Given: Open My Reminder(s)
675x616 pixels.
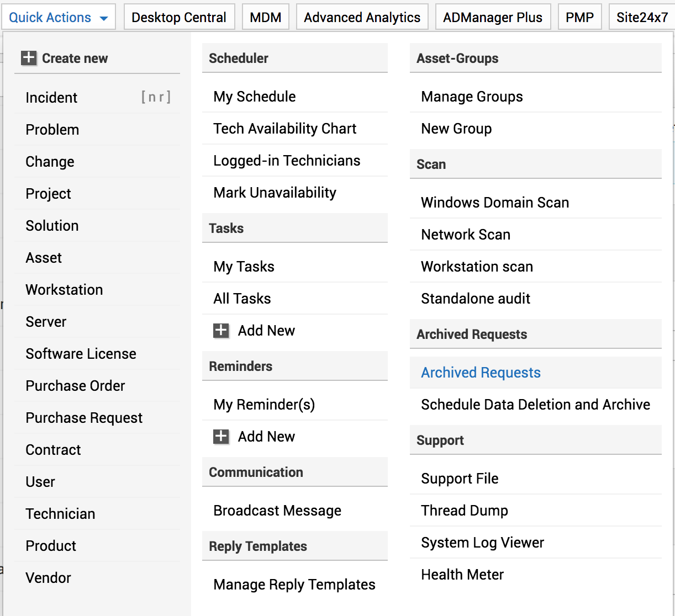Looking at the screenshot, I should point(264,405).
